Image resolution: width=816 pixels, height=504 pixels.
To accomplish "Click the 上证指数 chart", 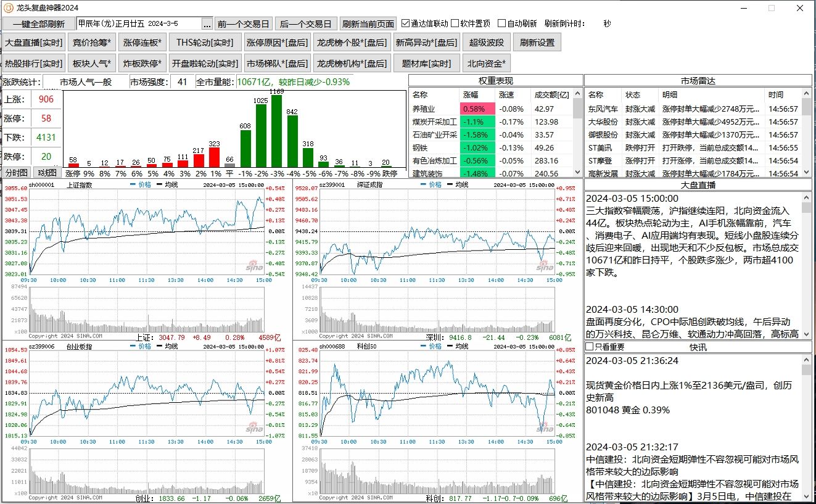I will (147, 259).
